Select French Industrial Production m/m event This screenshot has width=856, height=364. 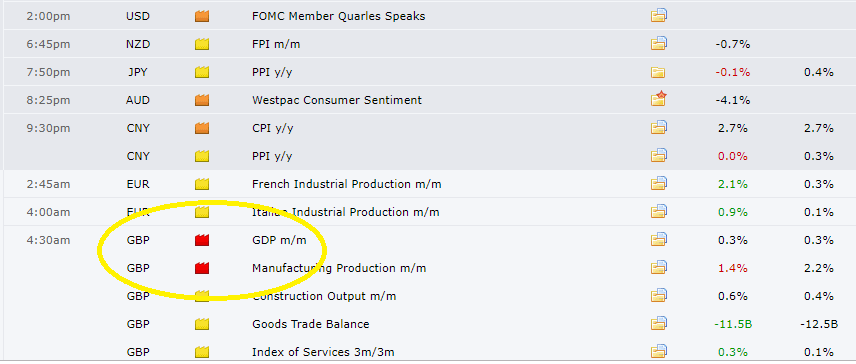[x=347, y=184]
